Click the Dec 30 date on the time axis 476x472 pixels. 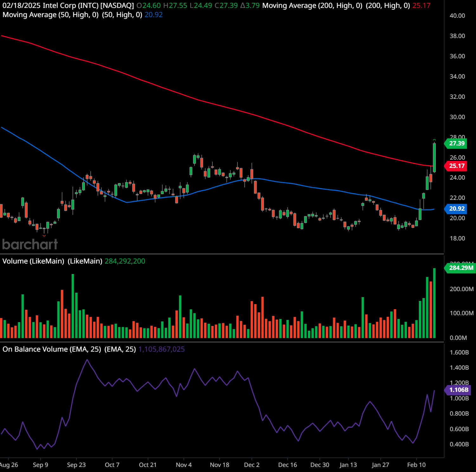320,465
